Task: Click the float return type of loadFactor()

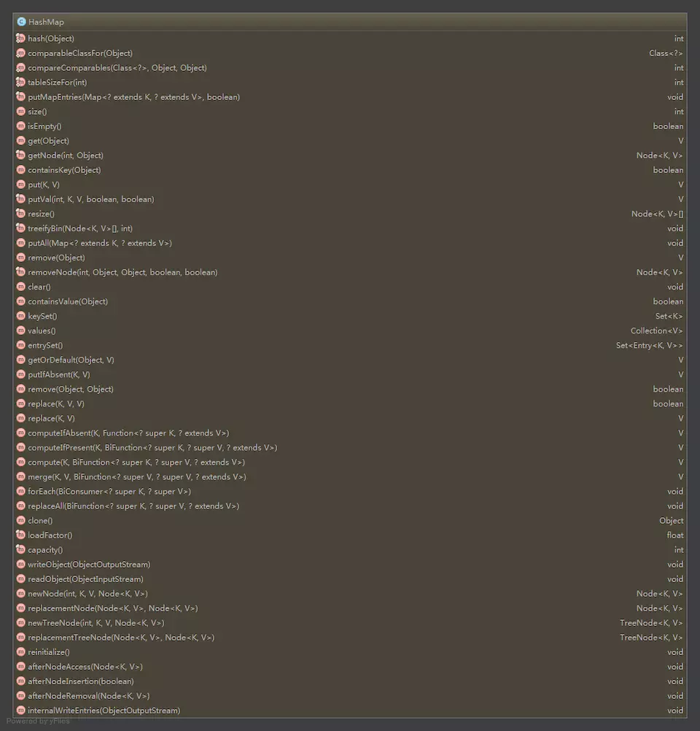Action: point(675,535)
